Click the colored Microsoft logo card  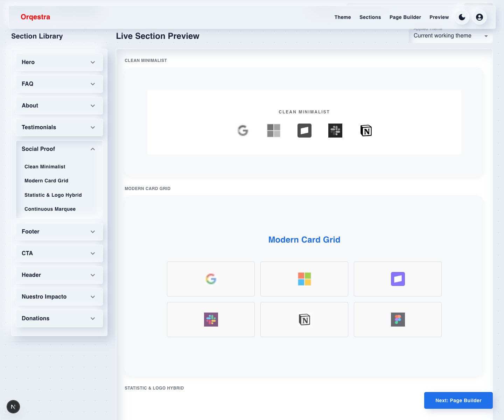click(304, 279)
